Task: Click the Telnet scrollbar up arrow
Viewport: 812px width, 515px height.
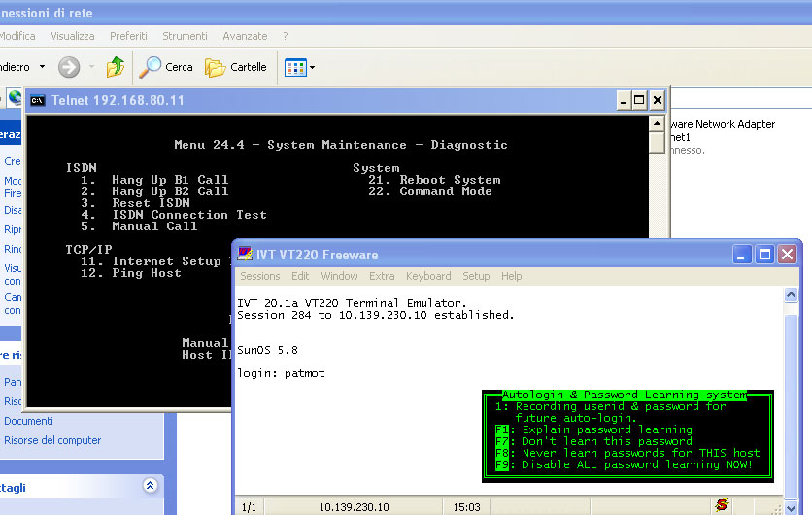Action: click(x=657, y=123)
